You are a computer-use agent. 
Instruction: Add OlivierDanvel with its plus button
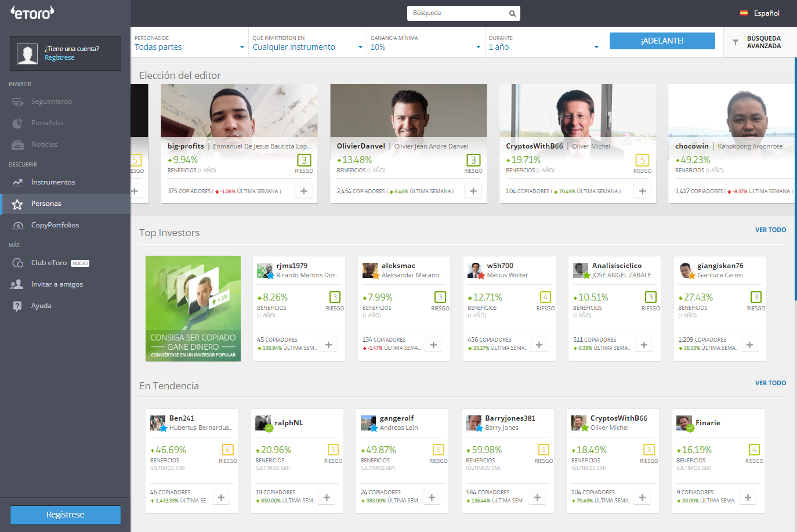(x=473, y=191)
